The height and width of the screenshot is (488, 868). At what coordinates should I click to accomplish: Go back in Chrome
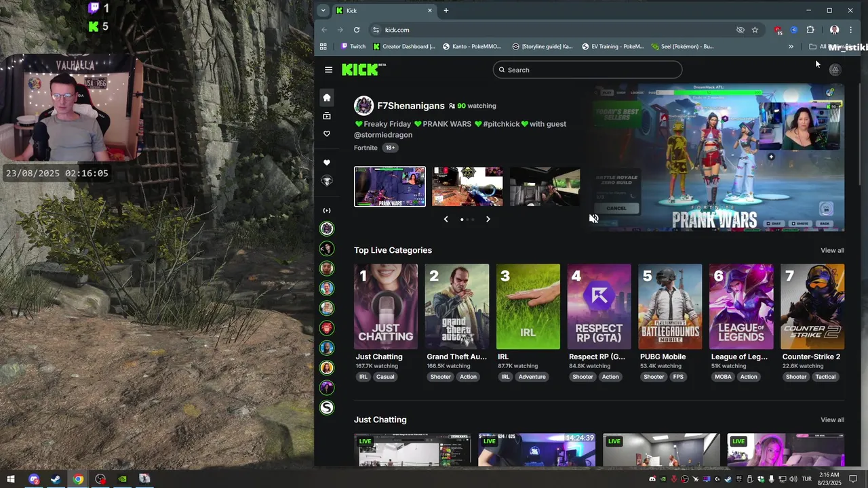pyautogui.click(x=324, y=30)
